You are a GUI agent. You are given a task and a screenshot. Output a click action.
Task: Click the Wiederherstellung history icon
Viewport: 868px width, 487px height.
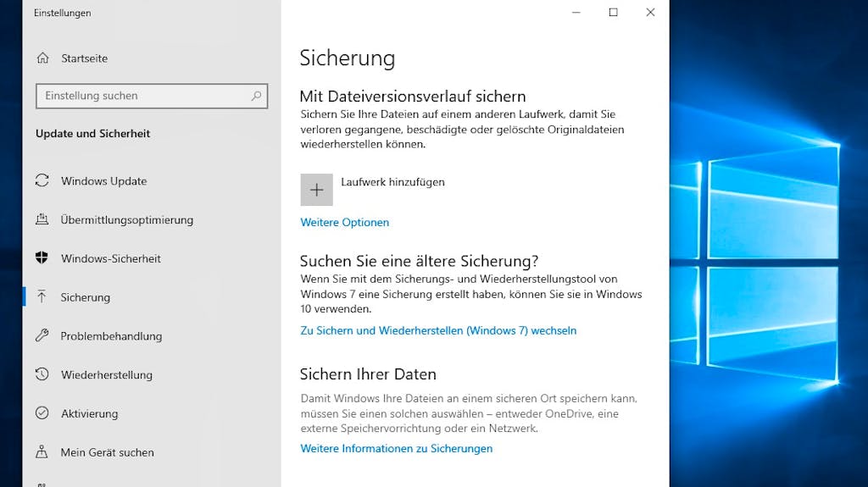(x=42, y=374)
